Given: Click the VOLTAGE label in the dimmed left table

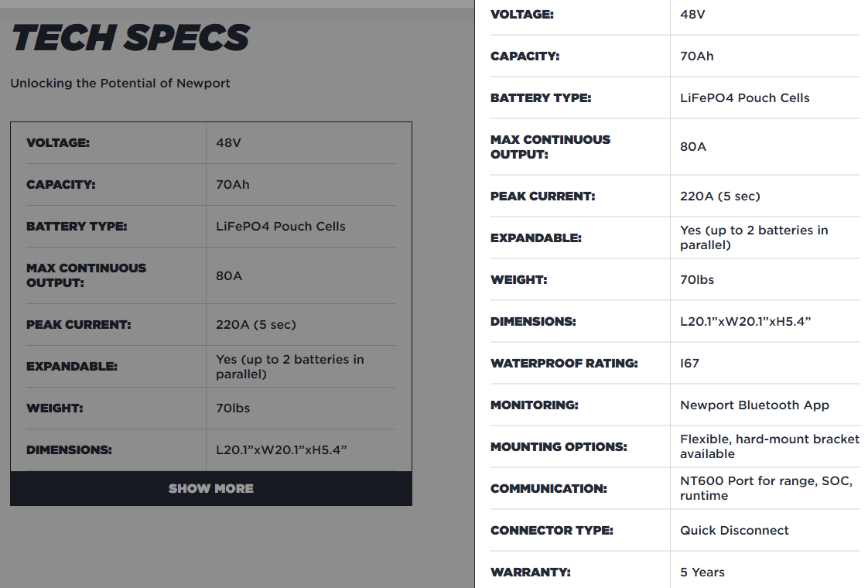Looking at the screenshot, I should [x=58, y=143].
